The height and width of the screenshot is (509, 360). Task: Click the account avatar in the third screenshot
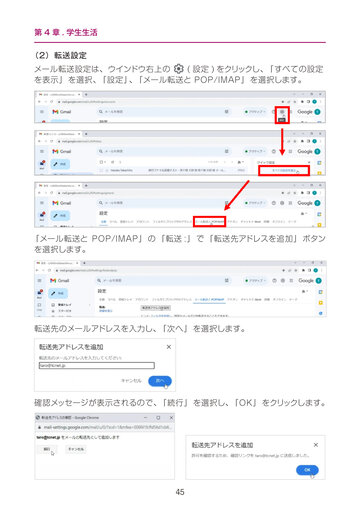pyautogui.click(x=317, y=203)
